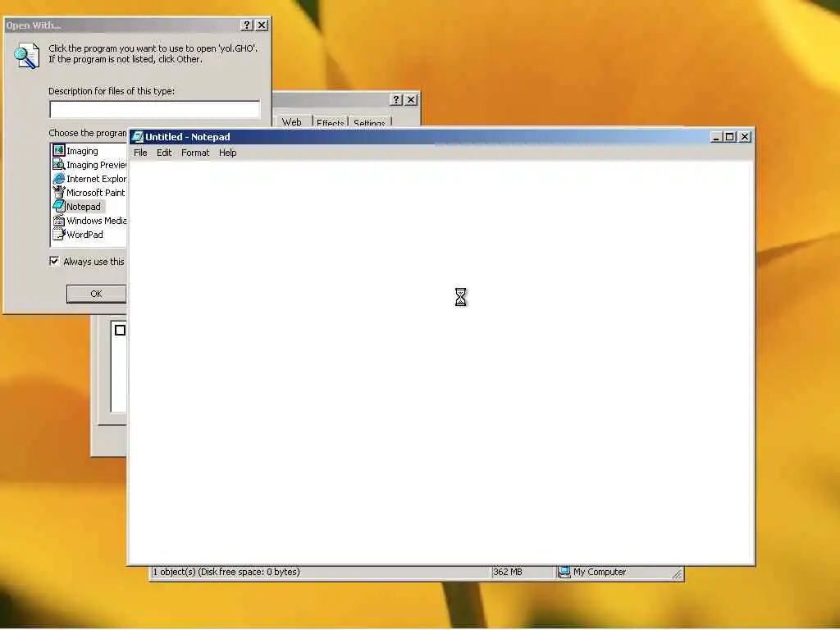
Task: Open the Notepad Format menu
Action: coord(195,153)
